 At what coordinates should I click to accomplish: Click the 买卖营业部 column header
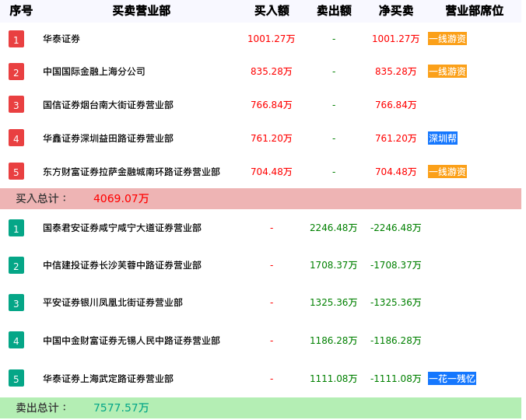point(142,11)
